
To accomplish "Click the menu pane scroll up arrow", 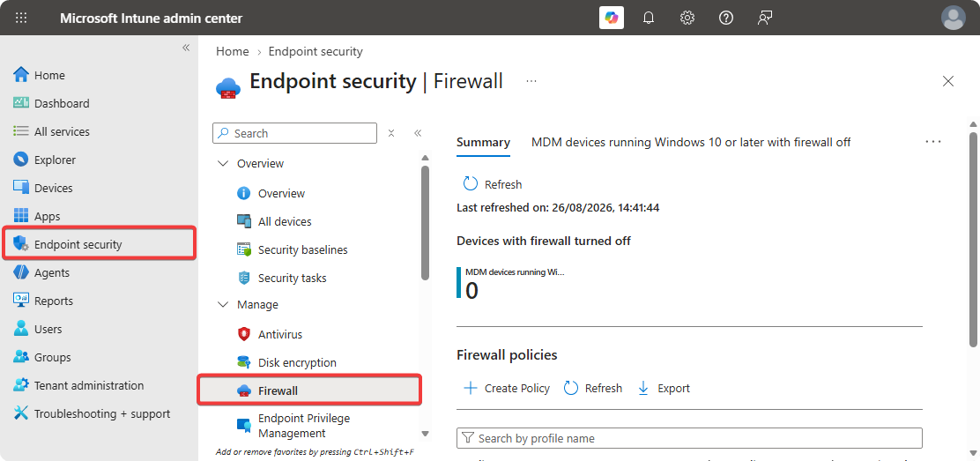I will tap(425, 158).
